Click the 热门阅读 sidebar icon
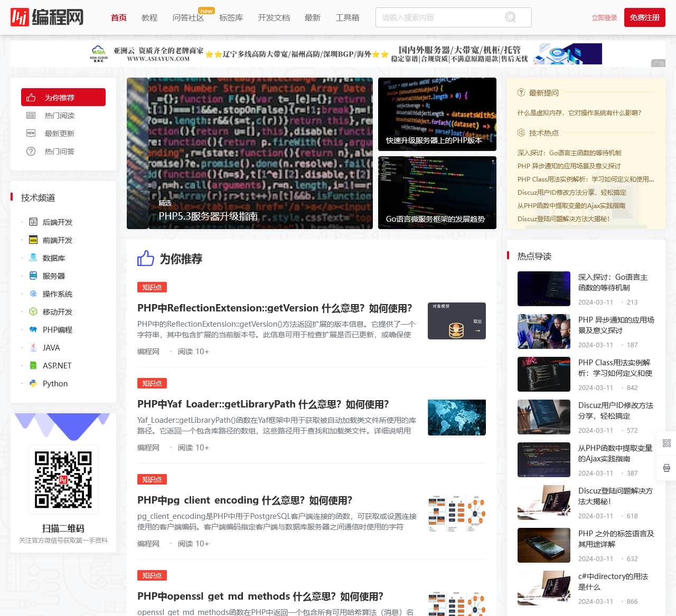 click(x=31, y=116)
